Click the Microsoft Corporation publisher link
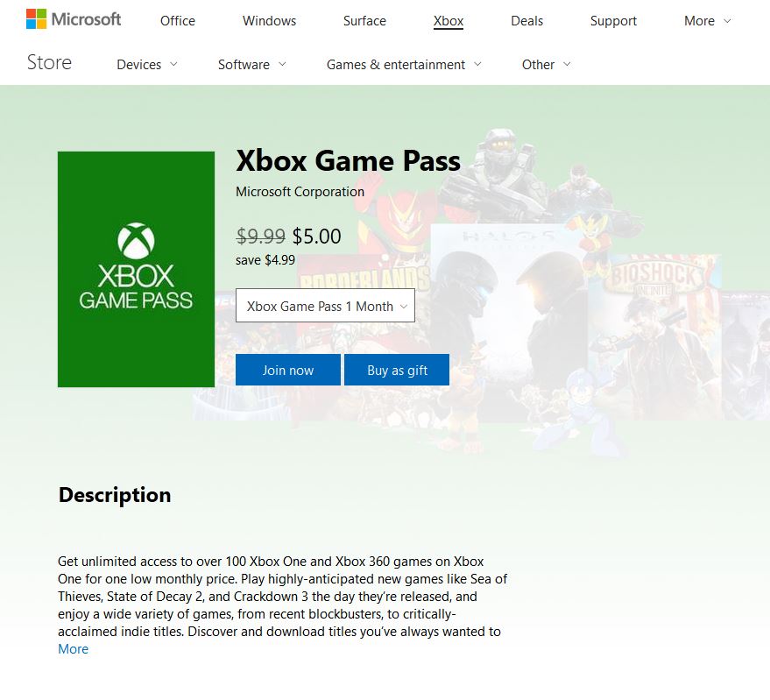 point(300,192)
